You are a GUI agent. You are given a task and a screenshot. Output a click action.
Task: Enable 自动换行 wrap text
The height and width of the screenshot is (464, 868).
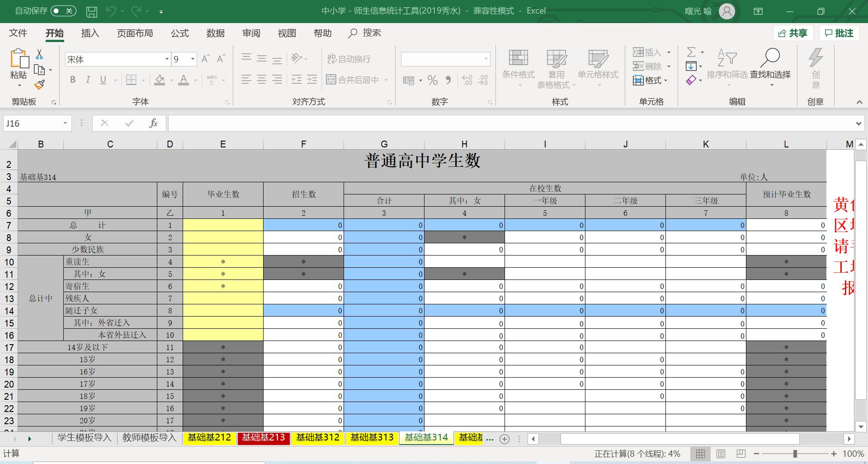coord(349,58)
